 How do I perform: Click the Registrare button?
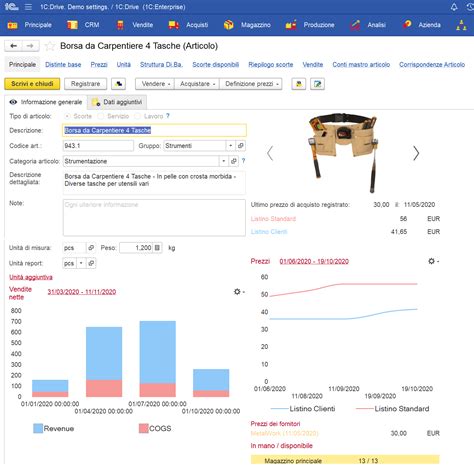click(x=85, y=84)
